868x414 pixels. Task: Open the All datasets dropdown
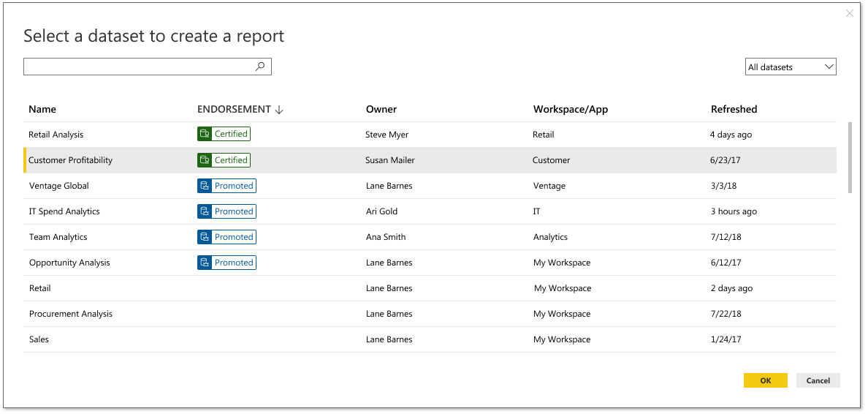click(x=791, y=67)
